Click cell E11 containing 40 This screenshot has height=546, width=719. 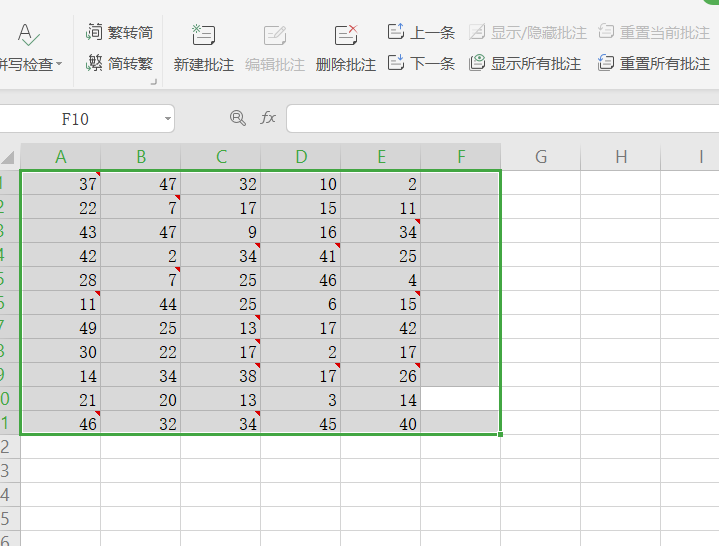(x=381, y=423)
